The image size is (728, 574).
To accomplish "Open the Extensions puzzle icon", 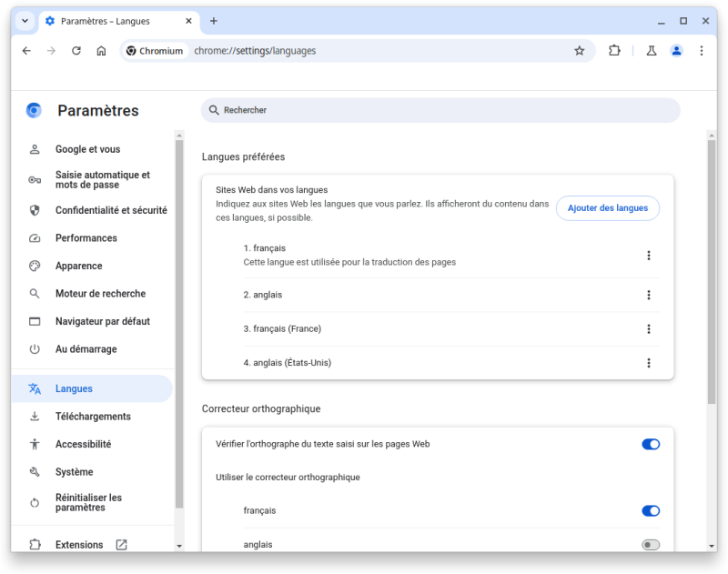I will tap(614, 51).
